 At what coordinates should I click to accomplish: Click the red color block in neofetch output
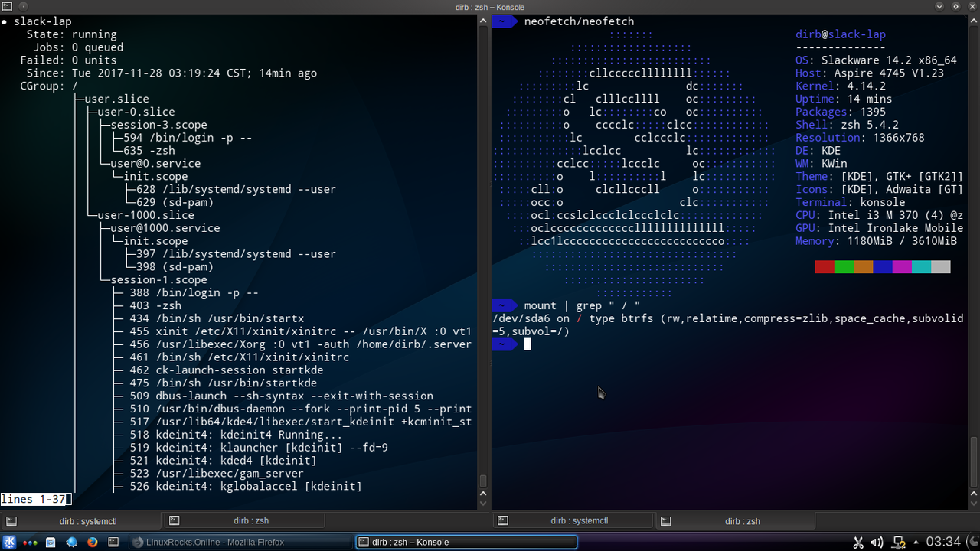824,266
